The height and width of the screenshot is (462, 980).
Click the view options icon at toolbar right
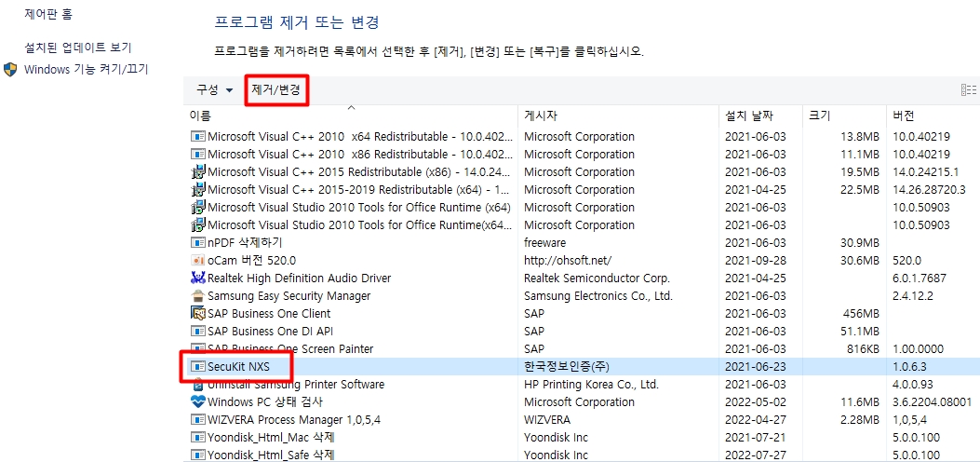[968, 90]
